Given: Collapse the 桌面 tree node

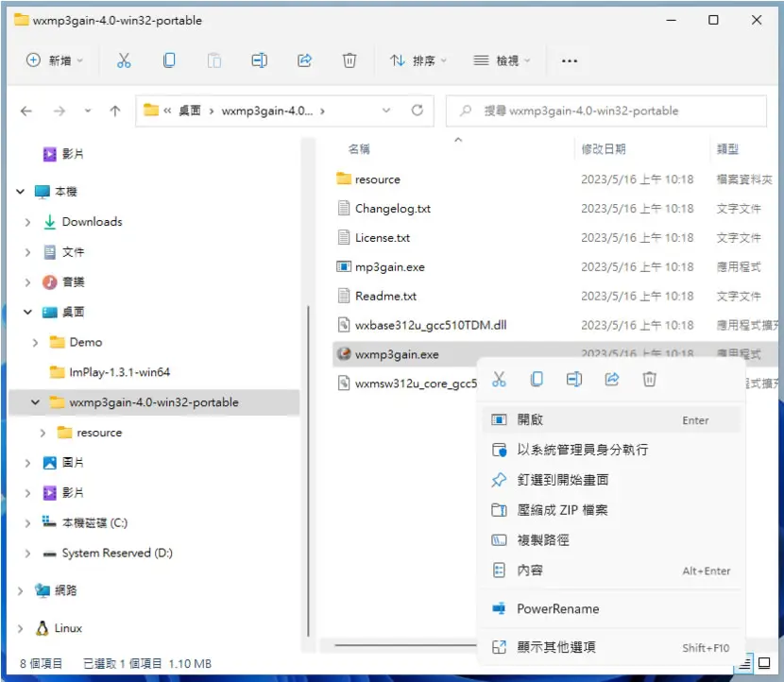Looking at the screenshot, I should [27, 312].
